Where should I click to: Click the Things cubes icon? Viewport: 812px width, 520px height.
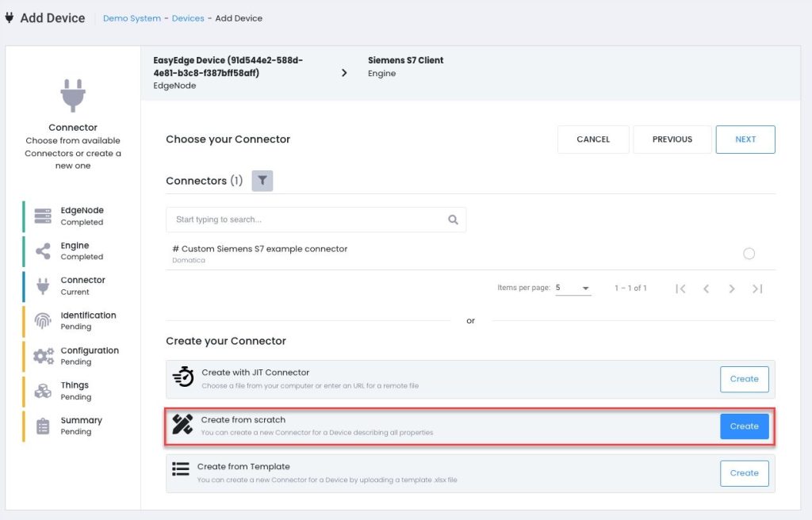(43, 391)
